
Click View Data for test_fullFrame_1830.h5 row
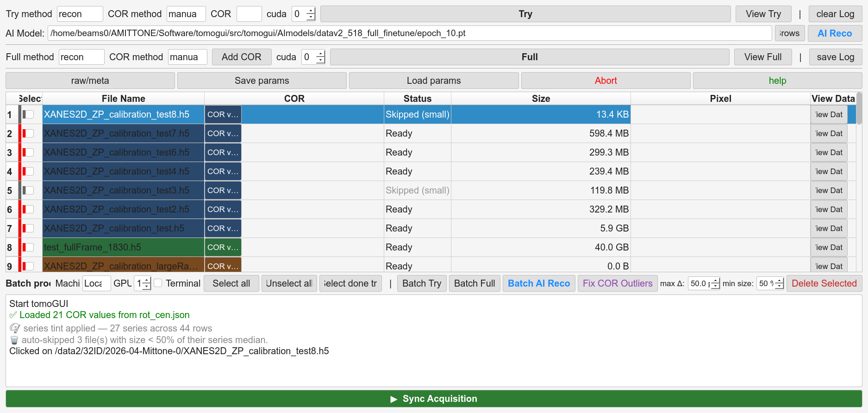pyautogui.click(x=829, y=247)
